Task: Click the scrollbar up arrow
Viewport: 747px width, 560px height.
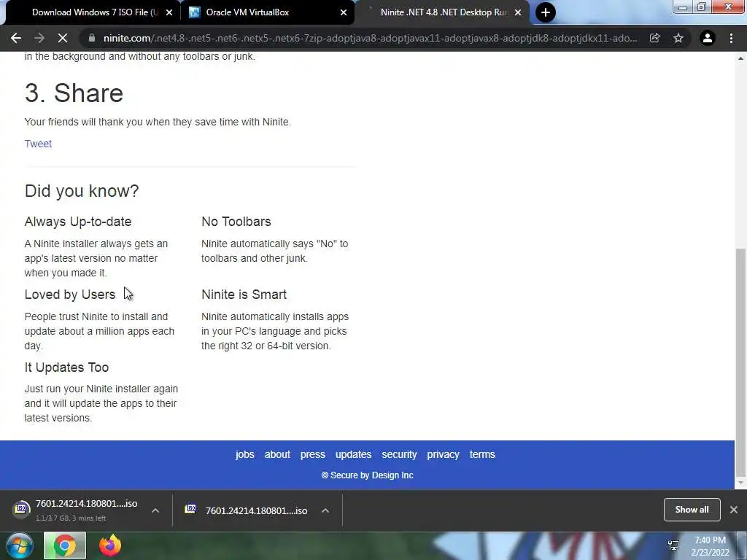Action: [x=740, y=58]
